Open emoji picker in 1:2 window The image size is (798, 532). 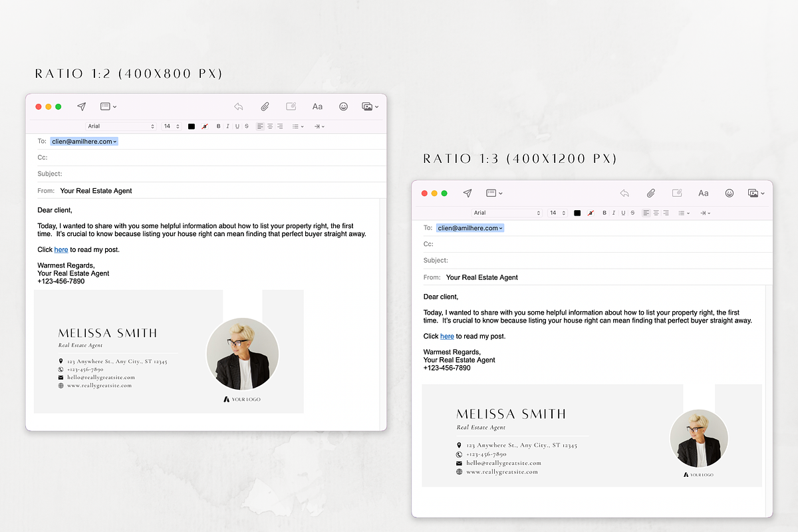click(x=344, y=106)
